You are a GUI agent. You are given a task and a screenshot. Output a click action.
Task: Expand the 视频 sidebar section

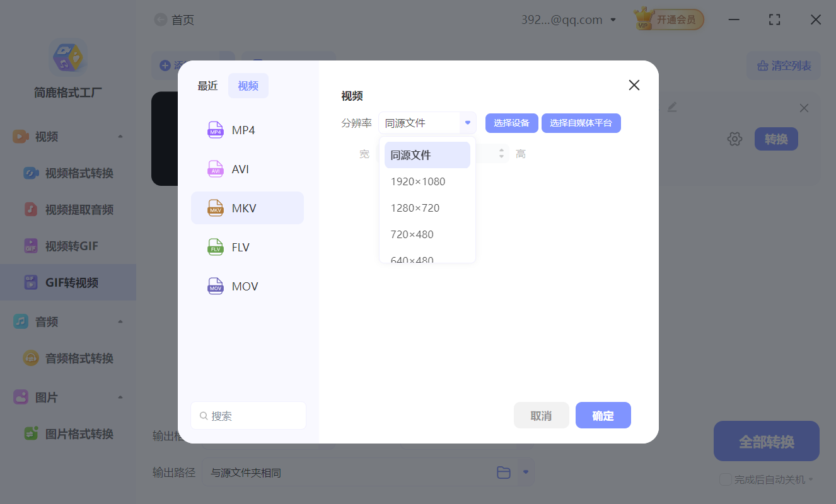coord(67,136)
